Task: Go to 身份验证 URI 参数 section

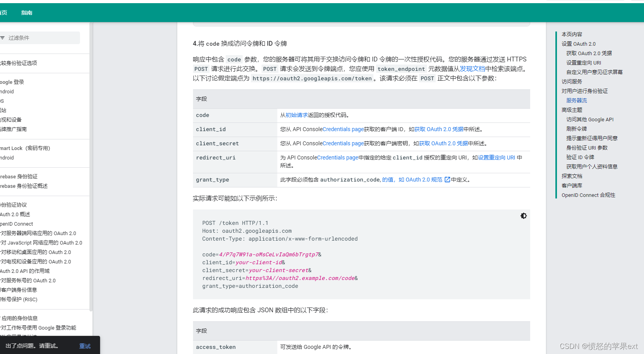Action: (x=587, y=148)
